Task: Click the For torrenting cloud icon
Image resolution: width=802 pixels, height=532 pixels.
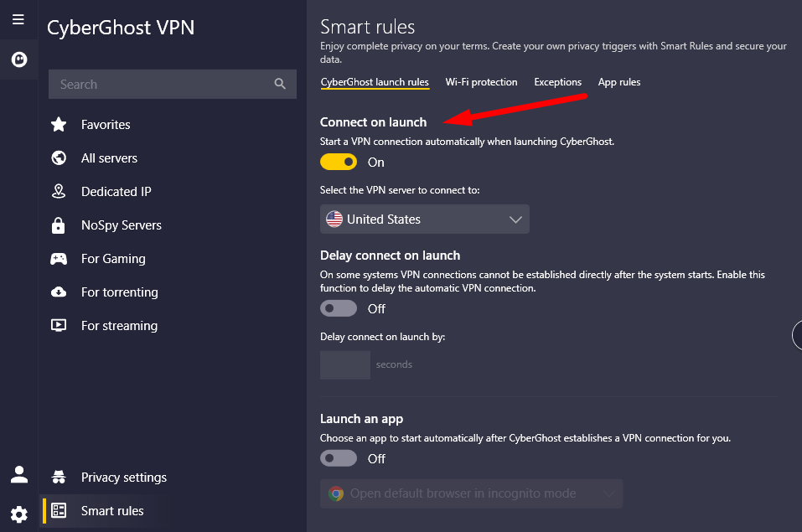Action: click(x=59, y=292)
